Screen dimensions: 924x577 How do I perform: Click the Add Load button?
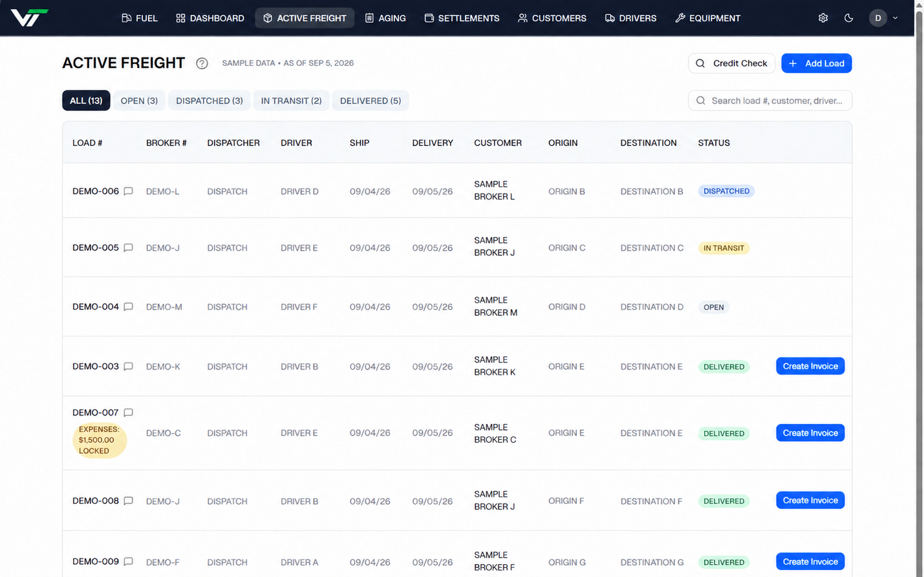817,63
